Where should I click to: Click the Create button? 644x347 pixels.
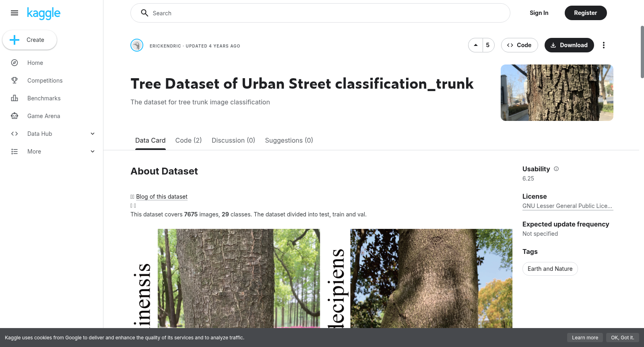(x=29, y=40)
